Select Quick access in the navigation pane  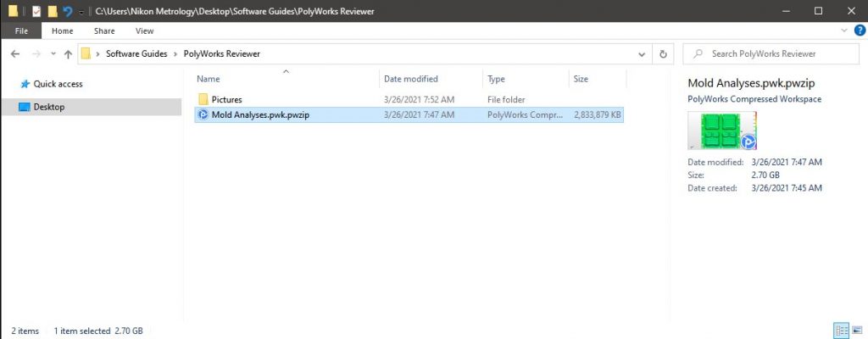(58, 84)
